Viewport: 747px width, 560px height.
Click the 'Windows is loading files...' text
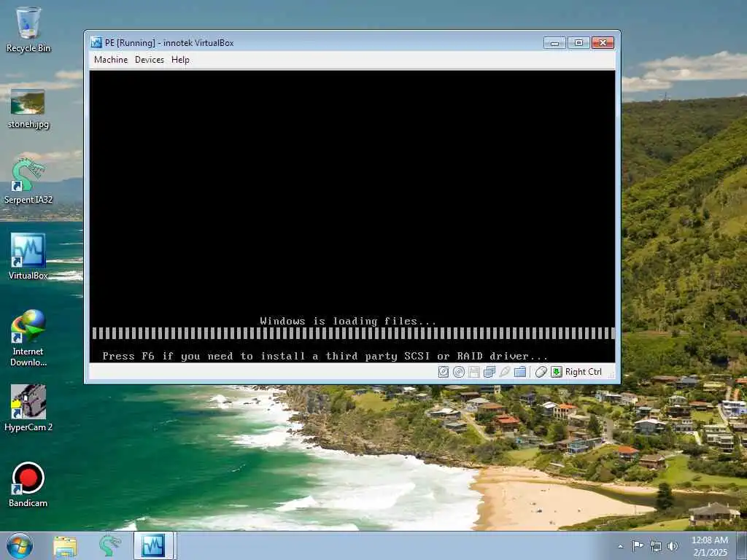[348, 321]
